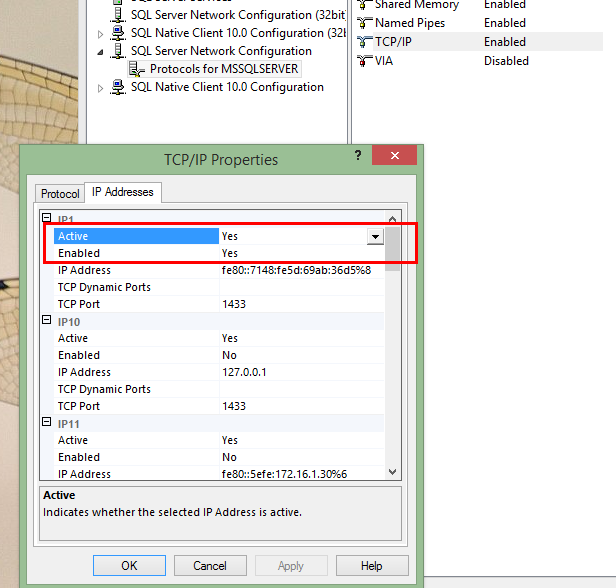Image resolution: width=616 pixels, height=588 pixels.
Task: Click the Help button
Action: tap(371, 565)
